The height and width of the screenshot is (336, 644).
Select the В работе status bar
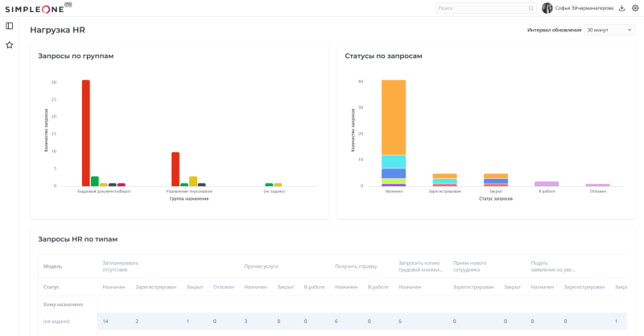pyautogui.click(x=547, y=184)
